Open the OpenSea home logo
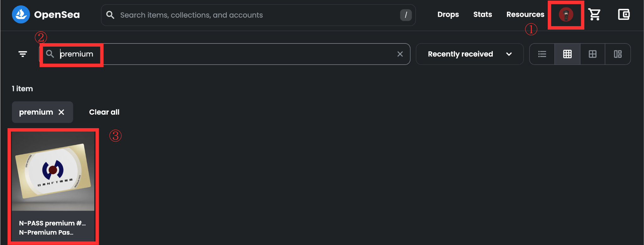Screen dimensions: 644x245 [46, 14]
